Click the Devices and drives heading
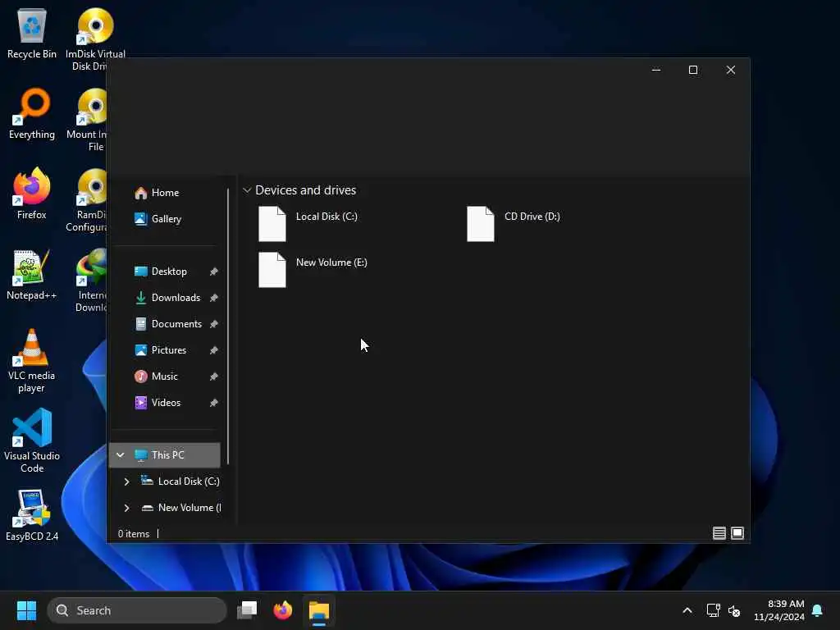The image size is (840, 630). pyautogui.click(x=305, y=190)
